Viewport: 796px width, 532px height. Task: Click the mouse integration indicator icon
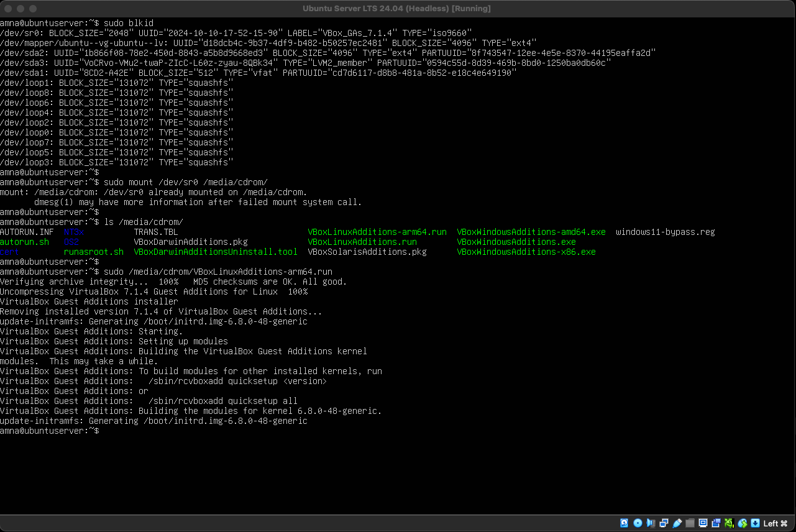[x=743, y=523]
